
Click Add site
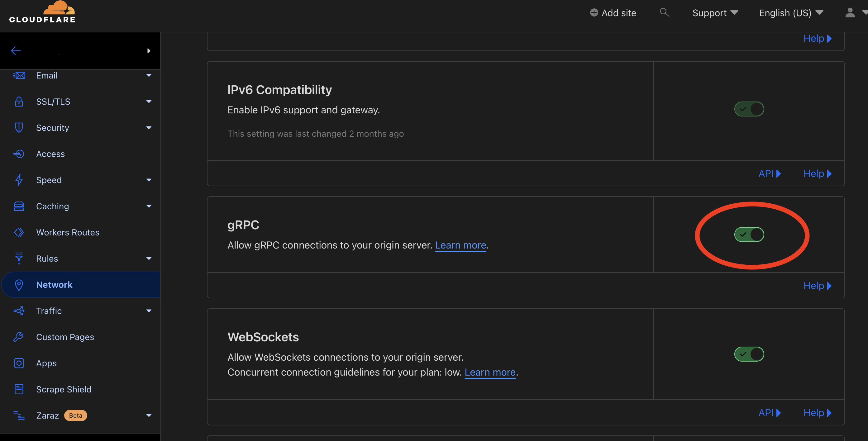(613, 12)
